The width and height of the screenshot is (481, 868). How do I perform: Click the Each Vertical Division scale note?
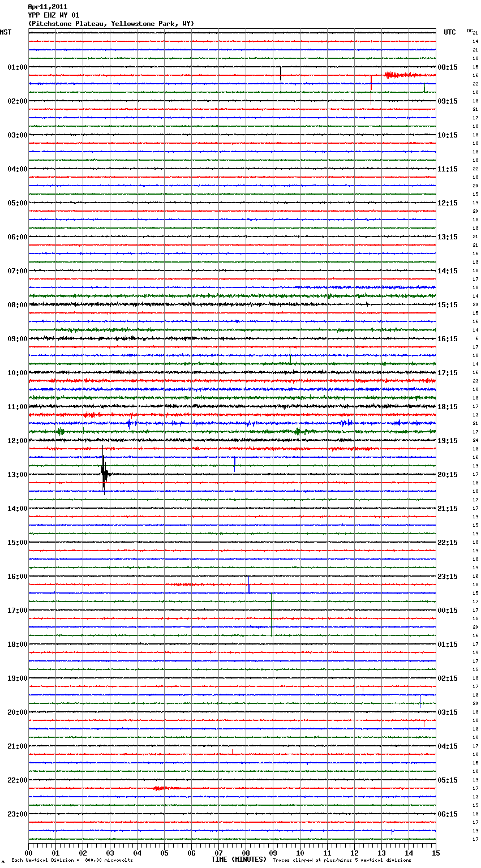coord(72,861)
